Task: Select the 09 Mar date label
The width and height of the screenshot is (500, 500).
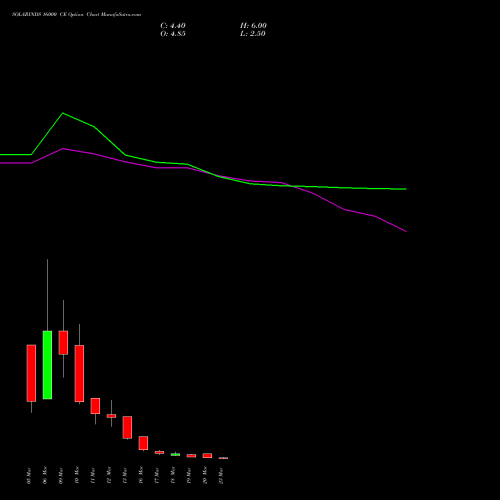Action: pyautogui.click(x=61, y=476)
